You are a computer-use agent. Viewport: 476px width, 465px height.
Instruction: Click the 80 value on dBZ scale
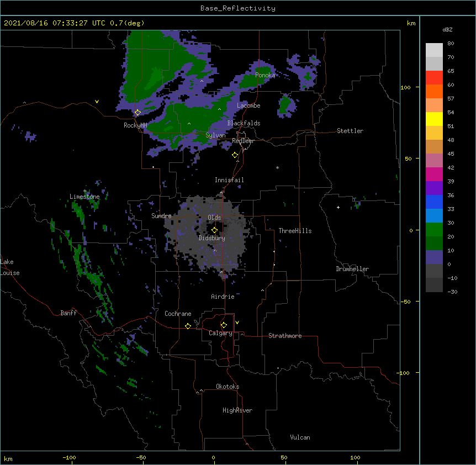(x=451, y=44)
